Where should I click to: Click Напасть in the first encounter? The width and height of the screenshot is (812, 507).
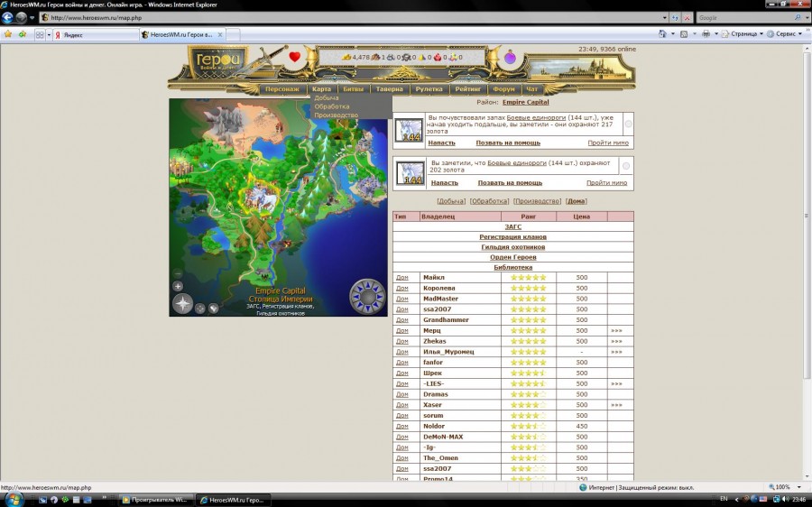pyautogui.click(x=442, y=143)
